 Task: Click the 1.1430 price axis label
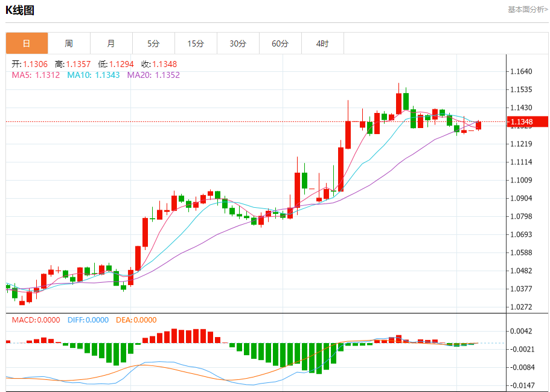(521, 108)
